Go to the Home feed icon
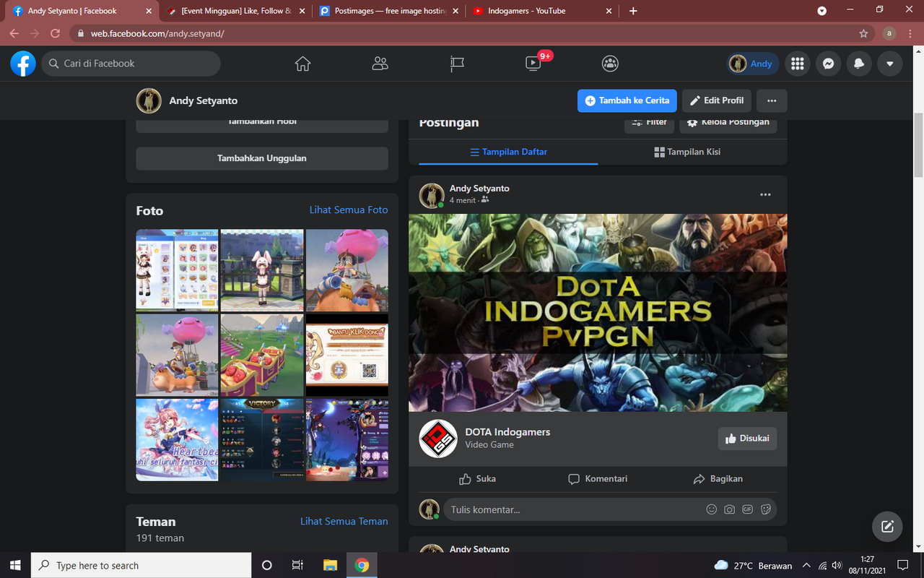 [302, 64]
